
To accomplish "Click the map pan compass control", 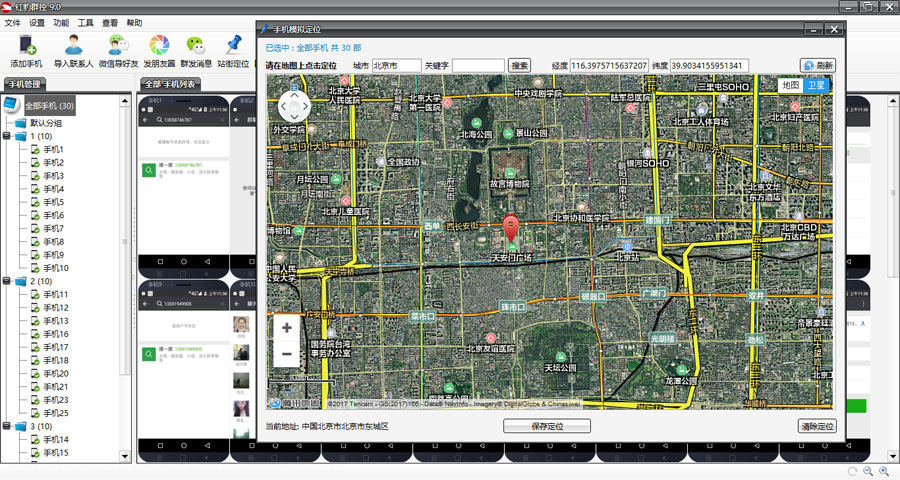I will pos(294,106).
